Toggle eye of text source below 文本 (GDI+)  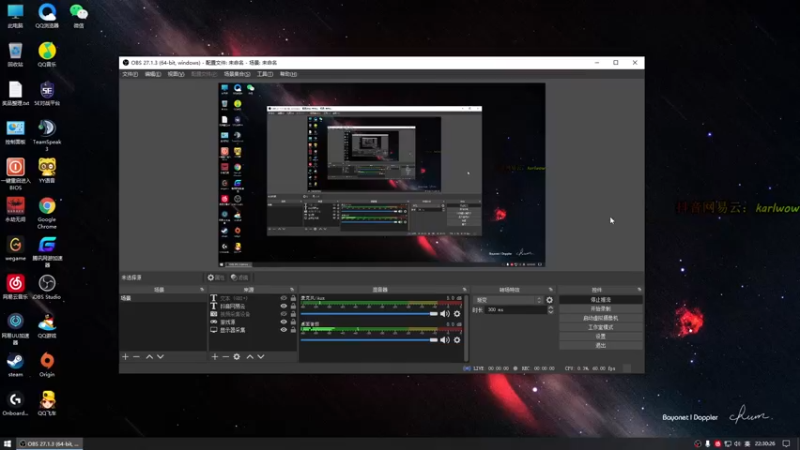click(x=284, y=306)
